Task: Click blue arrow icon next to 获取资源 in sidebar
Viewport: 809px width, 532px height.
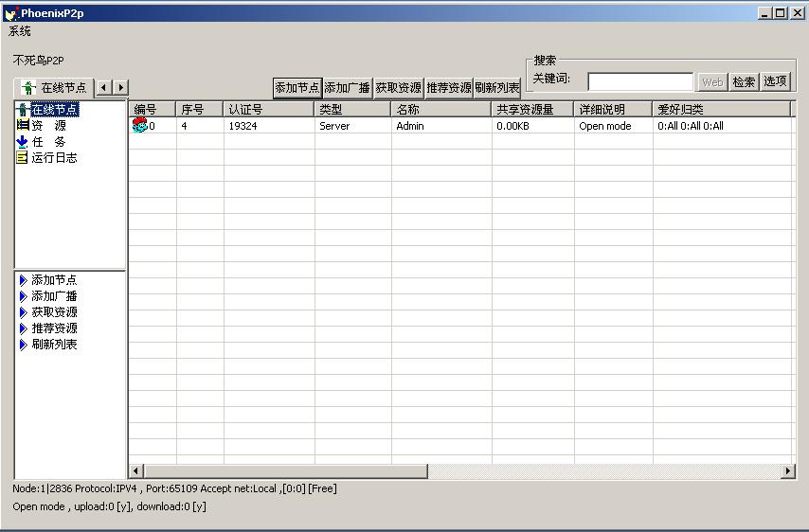Action: tap(24, 311)
